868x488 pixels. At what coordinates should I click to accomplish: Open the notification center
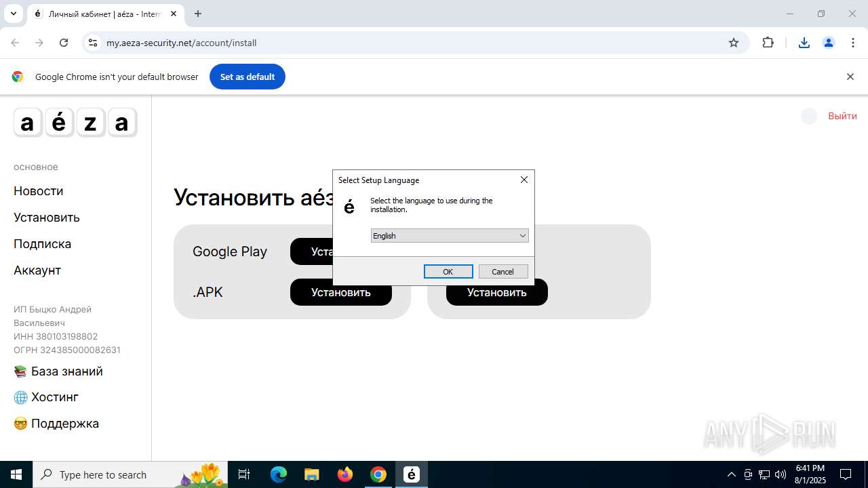click(x=846, y=474)
